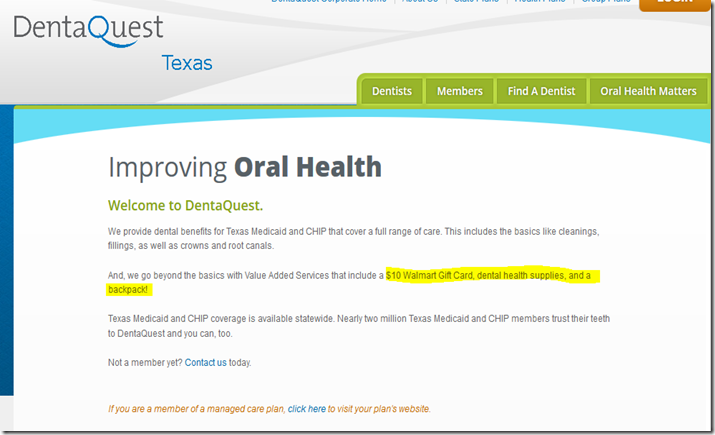This screenshot has width=715, height=435.
Task: Go to Oral Health Matters tab
Action: pos(648,91)
